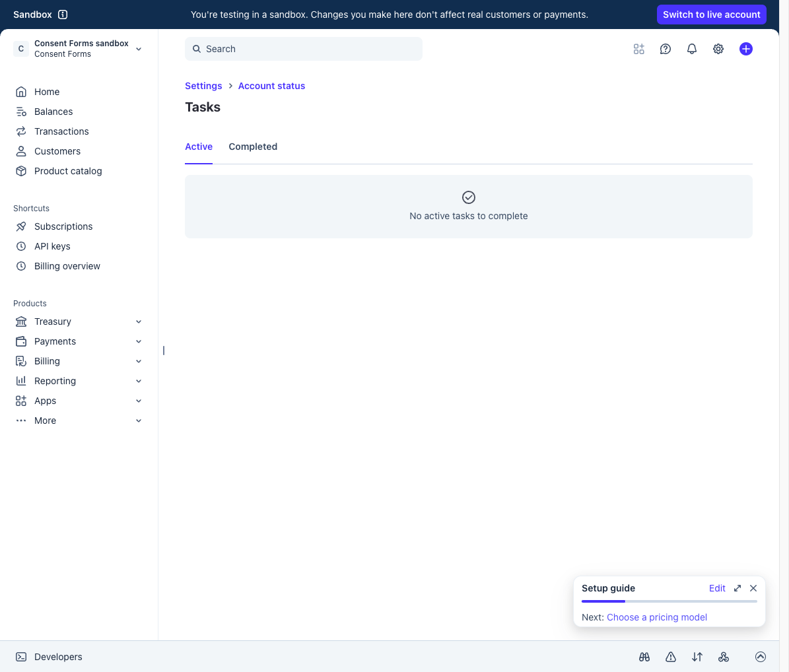Viewport: 789px width, 672px height.
Task: Click the up-down arrows icon
Action: pyautogui.click(x=697, y=657)
